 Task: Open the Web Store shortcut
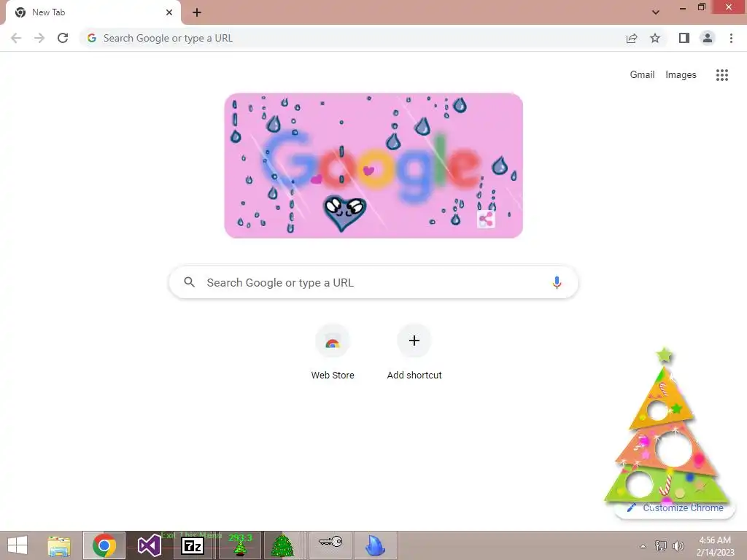click(x=333, y=352)
